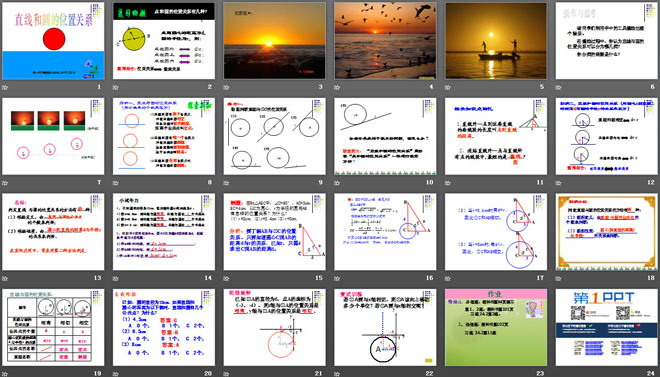This screenshot has height=377, width=660.
Task: Click the animation star under slide 17
Action: click(x=448, y=278)
